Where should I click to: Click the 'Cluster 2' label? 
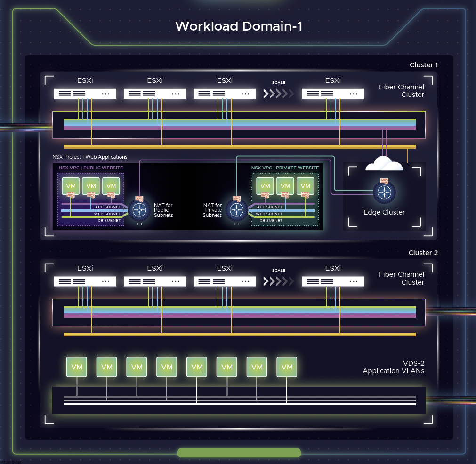pos(423,253)
